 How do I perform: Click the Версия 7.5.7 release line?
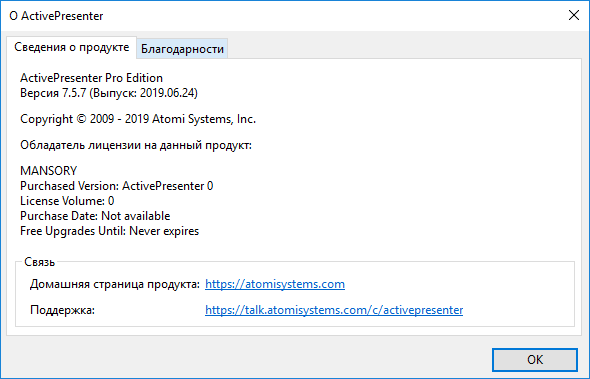coord(109,93)
